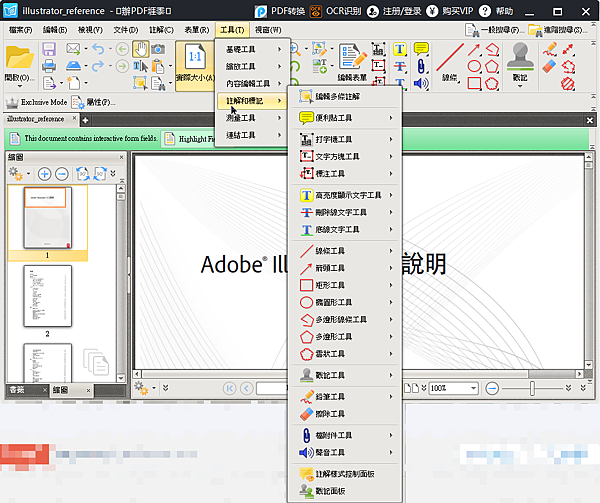Click the Redo arrow icon

98,66
